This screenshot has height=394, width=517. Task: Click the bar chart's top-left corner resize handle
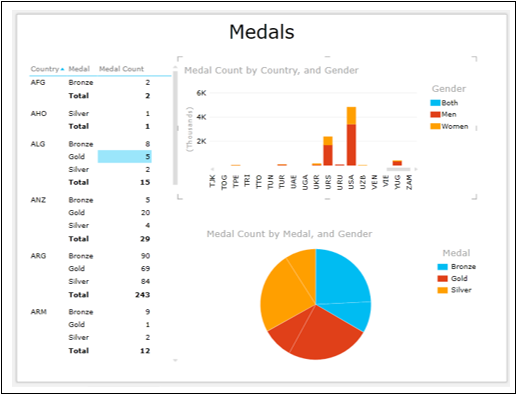click(x=179, y=59)
